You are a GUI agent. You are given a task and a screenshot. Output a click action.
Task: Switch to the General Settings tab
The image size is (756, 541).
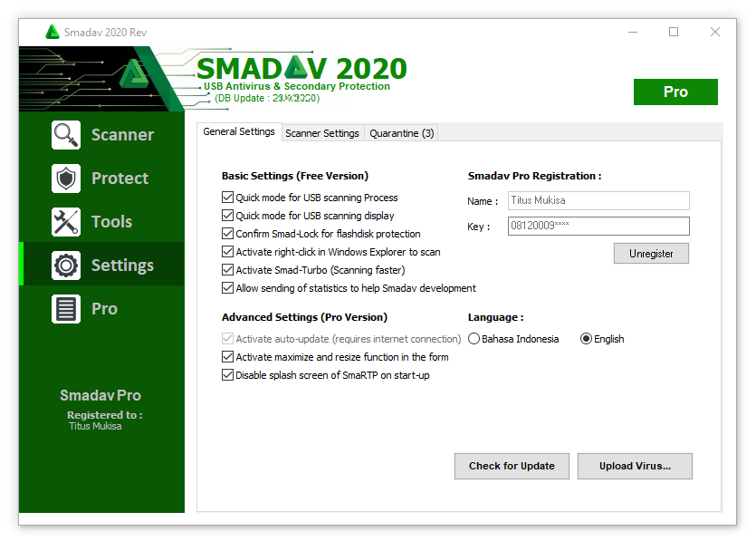(239, 131)
